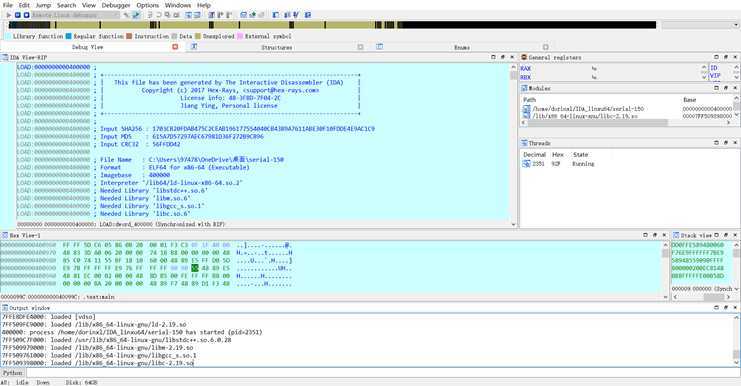
Task: Click the Instruction legend color swatch
Action: [x=129, y=36]
